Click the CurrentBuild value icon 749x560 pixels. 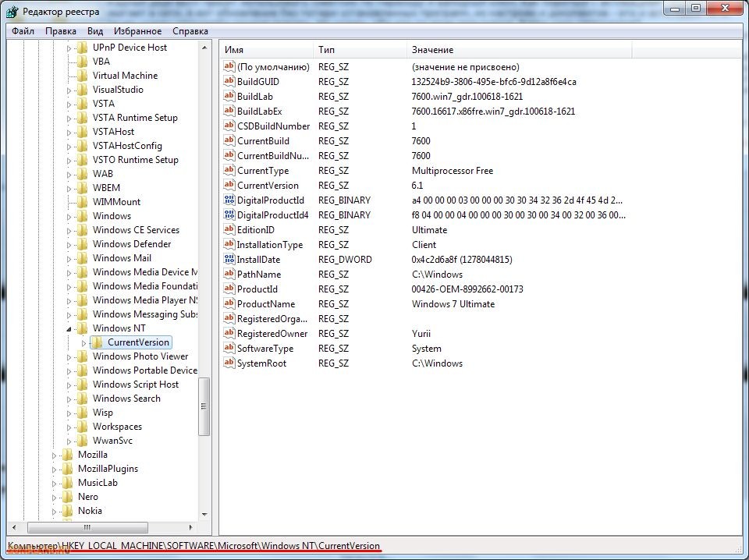coord(229,140)
